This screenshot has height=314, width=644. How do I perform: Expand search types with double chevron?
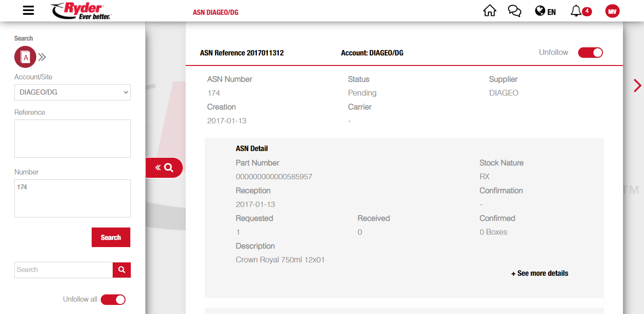point(42,57)
